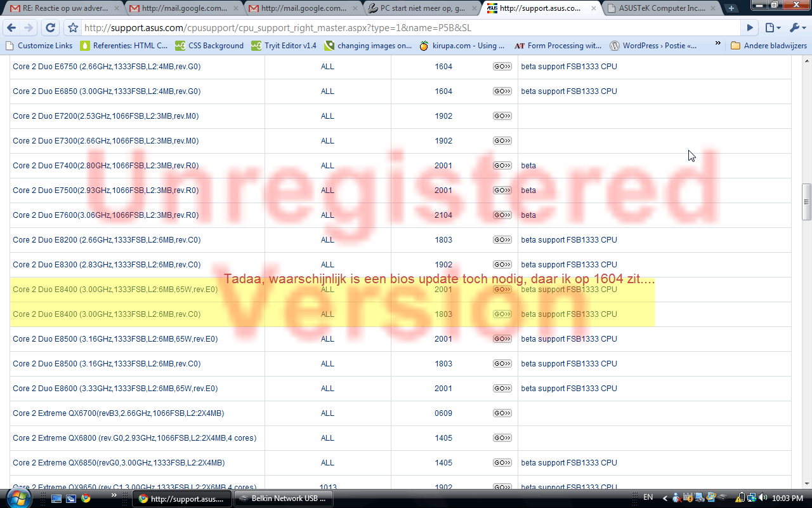Viewport: 812px width, 508px height.
Task: Open the network connection tray icon
Action: 751,498
